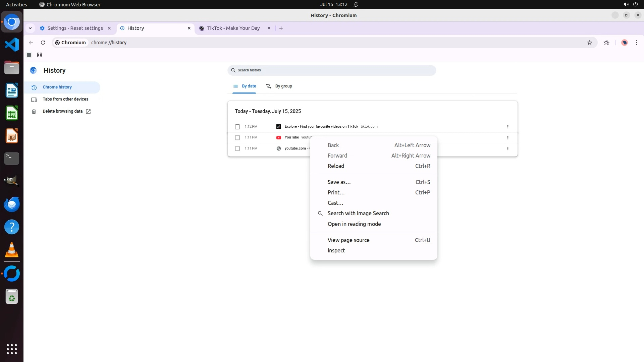Viewport: 644px width, 362px height.
Task: Select View page source menu entry
Action: (x=348, y=240)
